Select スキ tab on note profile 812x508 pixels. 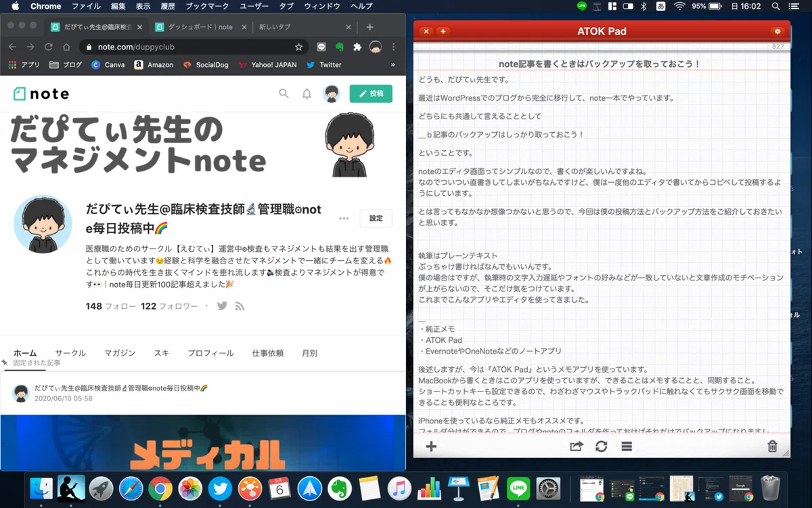click(x=162, y=353)
